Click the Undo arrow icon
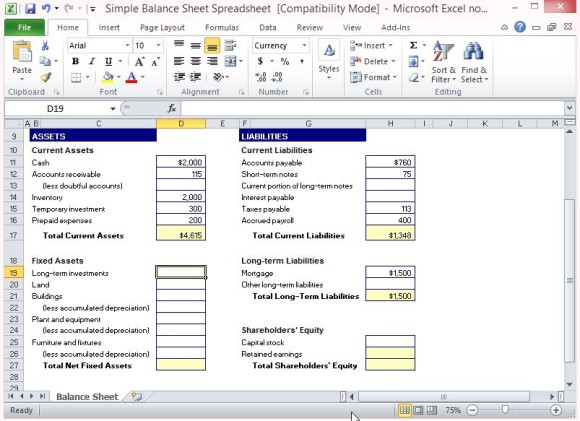Image resolution: width=580 pixels, height=421 pixels. 46,8
